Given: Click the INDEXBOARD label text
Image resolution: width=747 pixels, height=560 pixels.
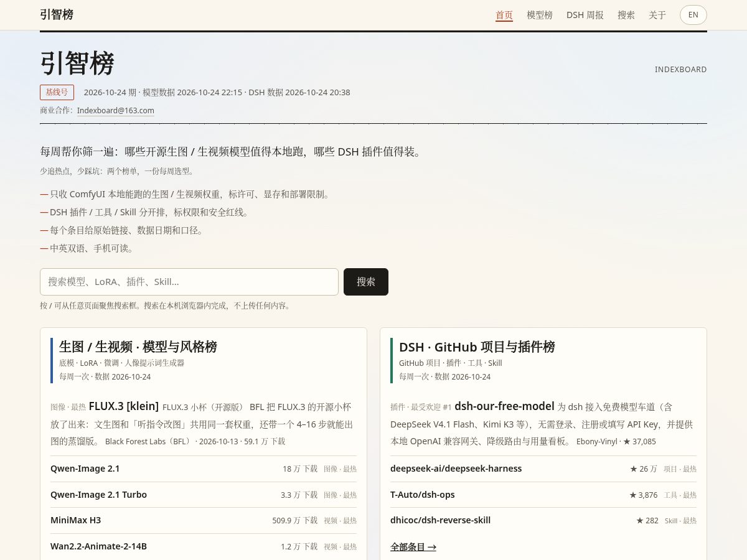Looking at the screenshot, I should (x=681, y=70).
